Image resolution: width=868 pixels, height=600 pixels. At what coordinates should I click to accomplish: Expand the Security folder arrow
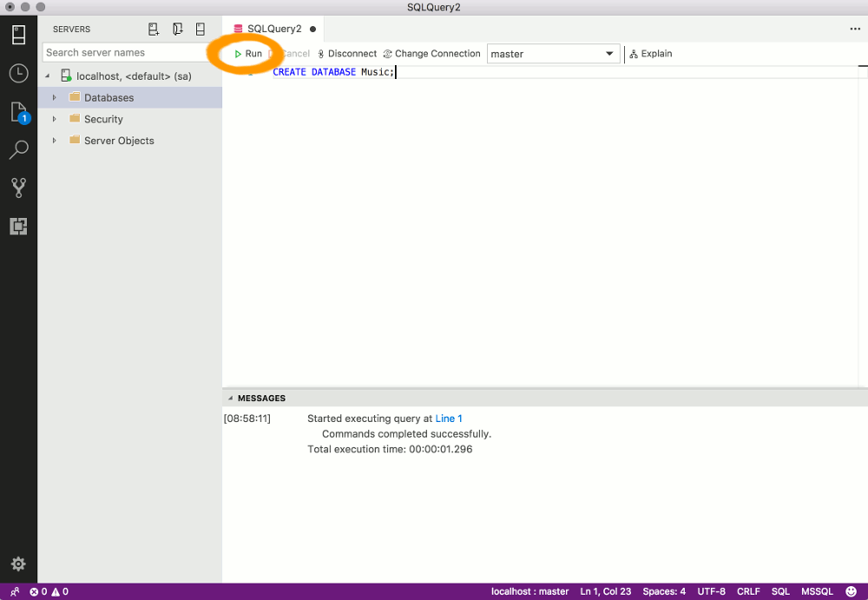click(x=54, y=119)
